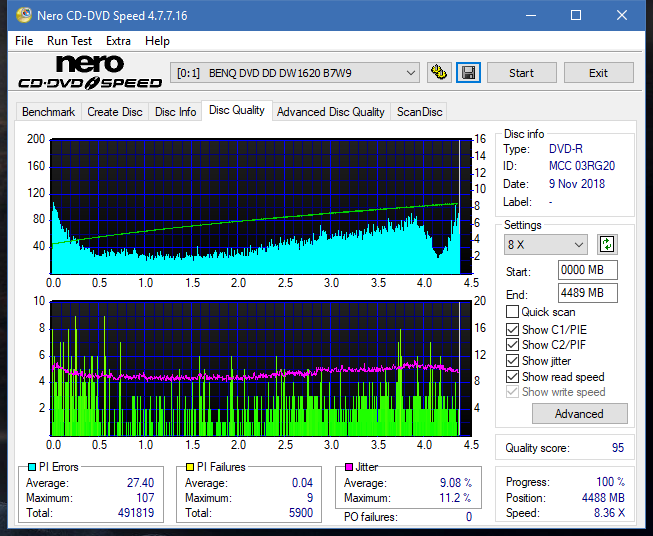
Task: Click the Speed 8.36 X value
Action: click(609, 513)
